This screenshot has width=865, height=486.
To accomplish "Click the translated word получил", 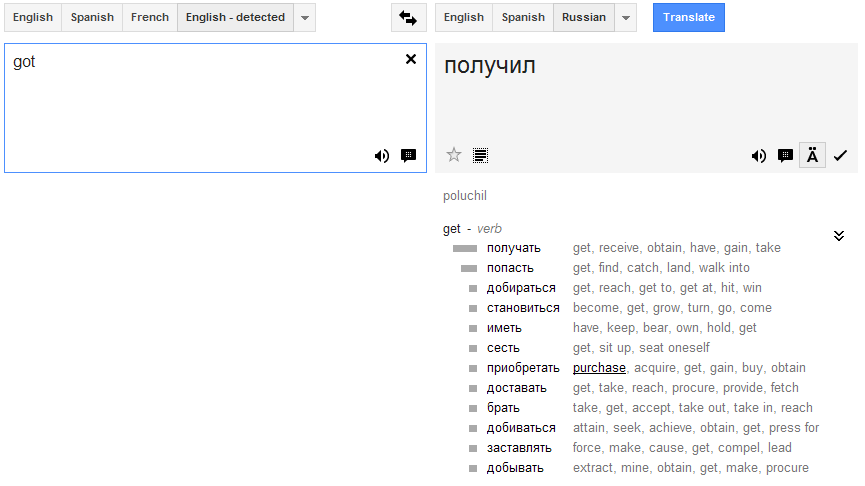I will tap(490, 66).
